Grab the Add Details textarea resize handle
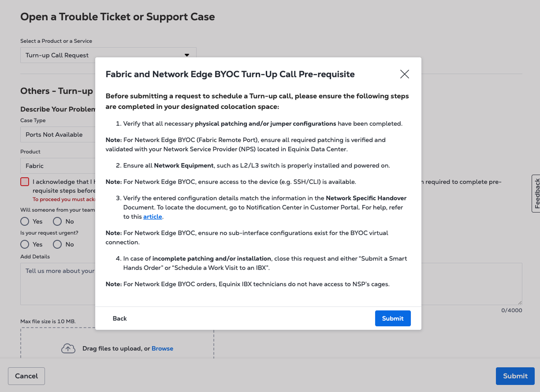The width and height of the screenshot is (540, 392). pos(520,302)
